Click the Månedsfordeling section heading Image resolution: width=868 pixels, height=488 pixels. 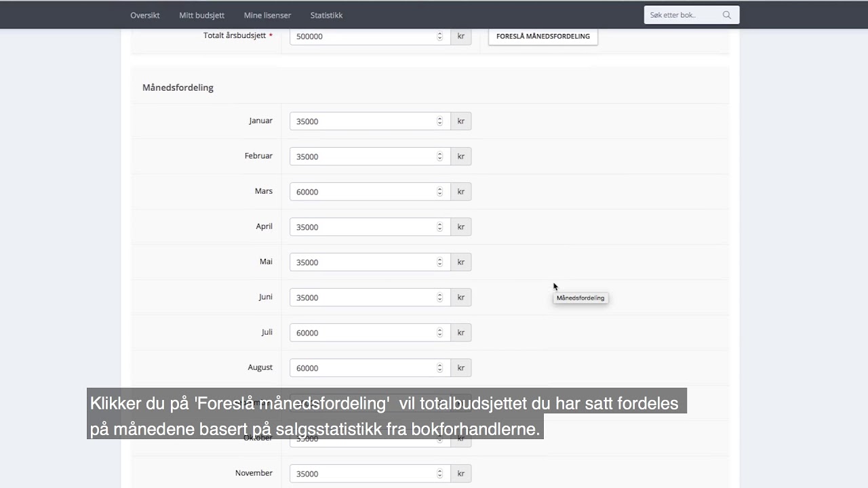point(178,87)
